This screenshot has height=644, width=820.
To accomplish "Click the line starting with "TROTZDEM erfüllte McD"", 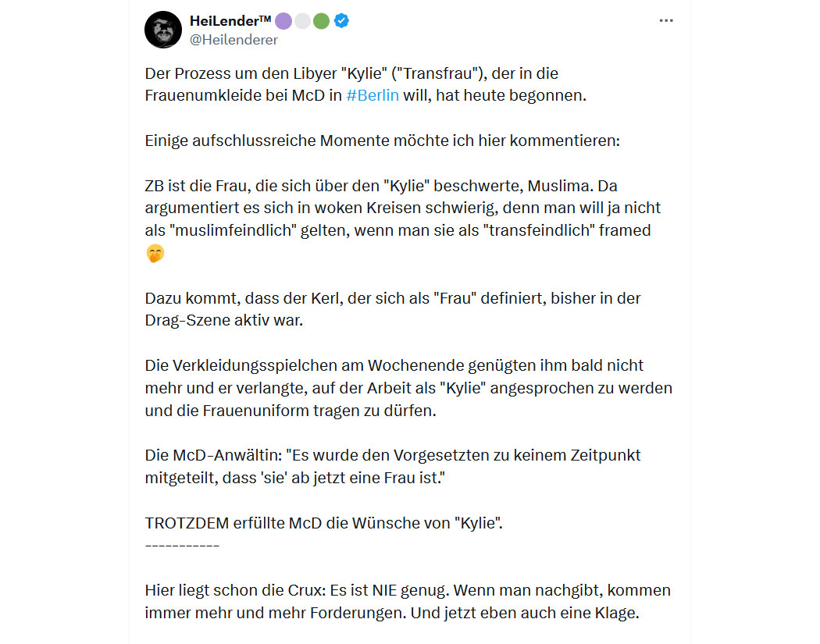I will point(324,523).
